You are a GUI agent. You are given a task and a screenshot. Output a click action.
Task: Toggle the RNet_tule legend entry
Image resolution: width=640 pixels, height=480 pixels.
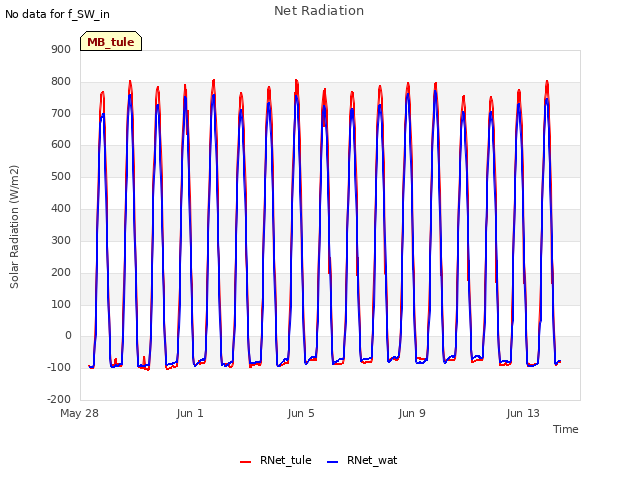(x=276, y=460)
